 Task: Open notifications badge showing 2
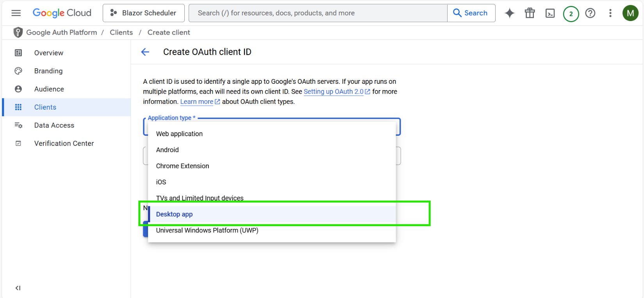pos(571,14)
